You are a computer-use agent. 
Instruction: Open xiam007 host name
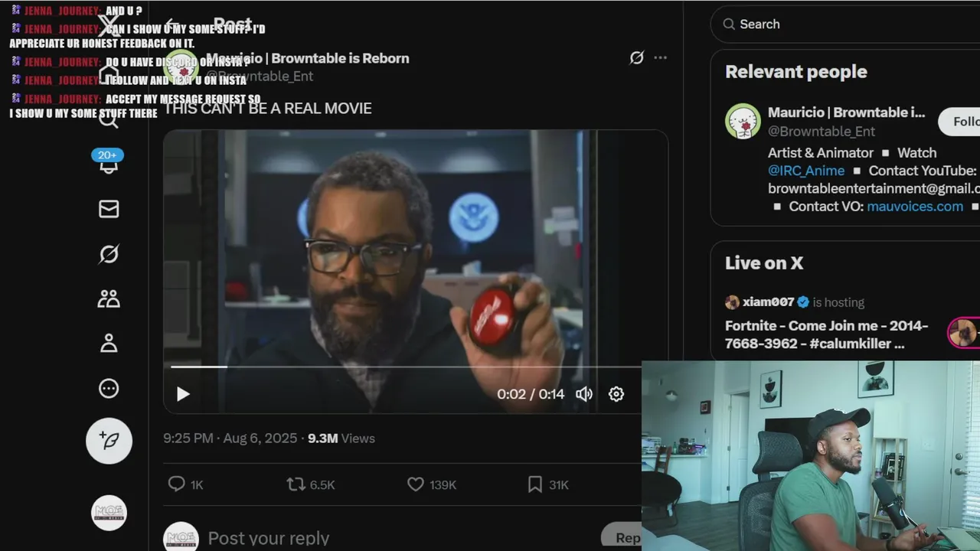click(x=768, y=302)
